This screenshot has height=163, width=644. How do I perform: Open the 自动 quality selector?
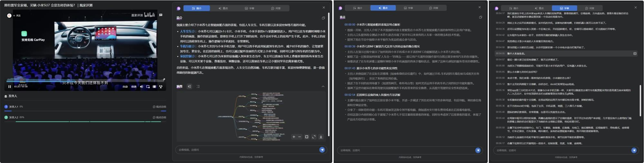[x=125, y=86]
